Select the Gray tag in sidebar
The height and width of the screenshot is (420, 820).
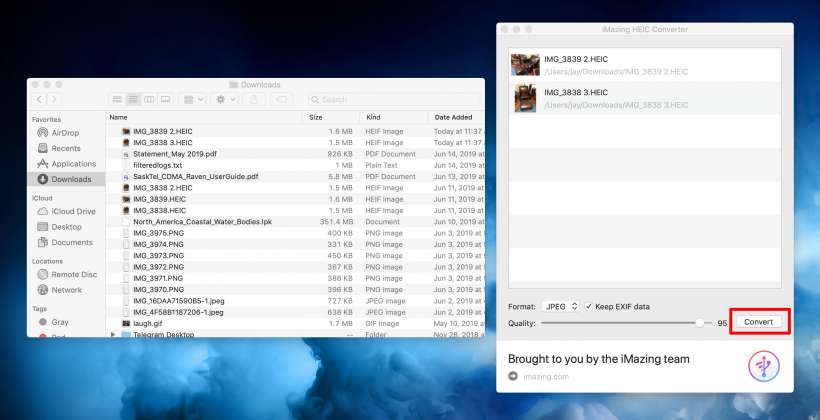(x=60, y=322)
